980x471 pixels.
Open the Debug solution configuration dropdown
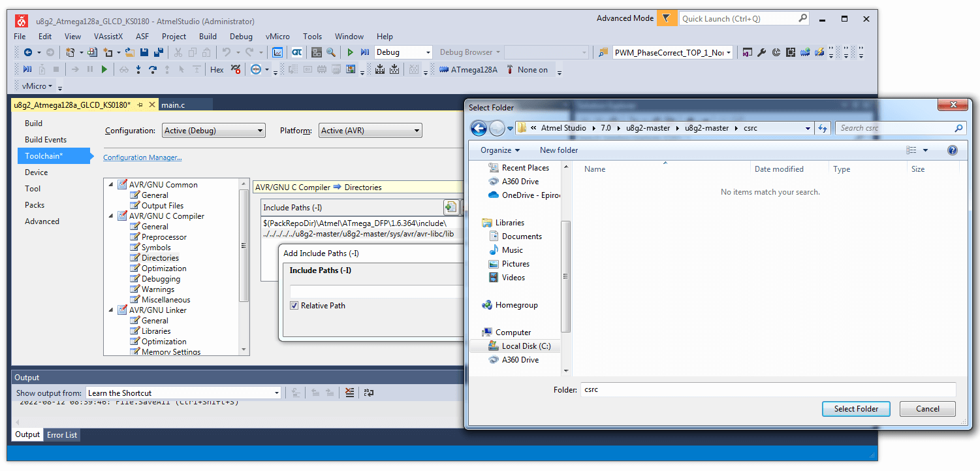click(403, 52)
